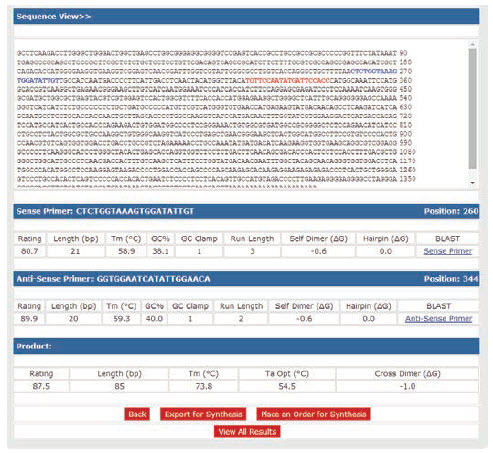Image resolution: width=493 pixels, height=453 pixels.
Task: Click the sequence view scrollbar thumb
Action: [472, 109]
